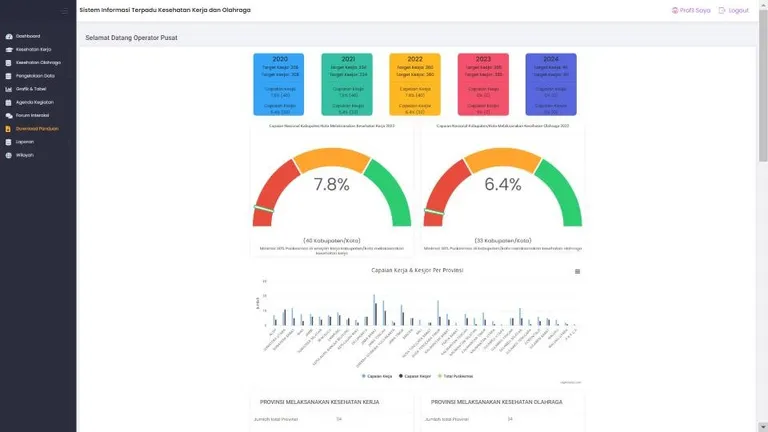Select the yellow 2022 year card
Screen dimensions: 768x432
(x=415, y=84)
